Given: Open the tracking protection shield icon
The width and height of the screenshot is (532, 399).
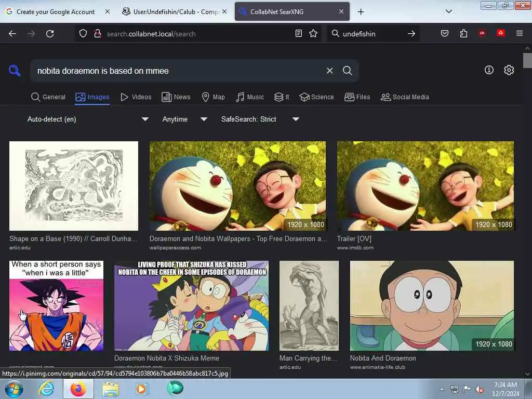Looking at the screenshot, I should (x=83, y=34).
